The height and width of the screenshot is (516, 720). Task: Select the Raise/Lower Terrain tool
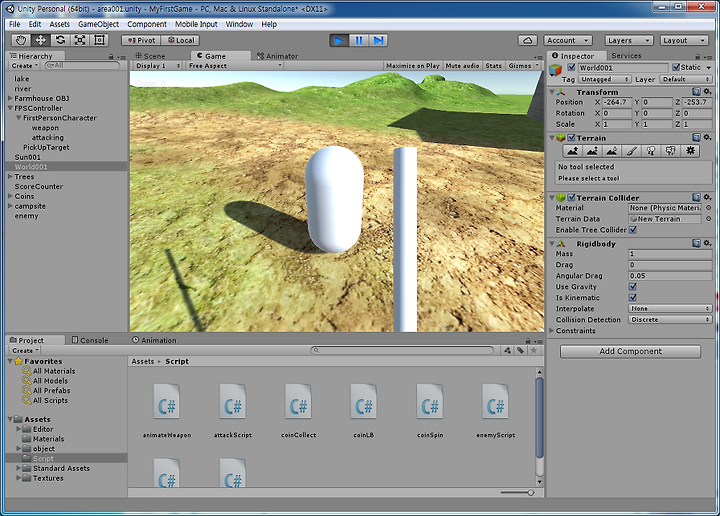click(x=573, y=151)
